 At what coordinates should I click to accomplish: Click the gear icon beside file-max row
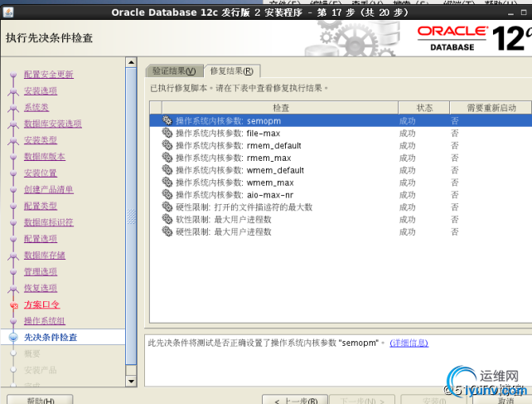[x=167, y=133]
